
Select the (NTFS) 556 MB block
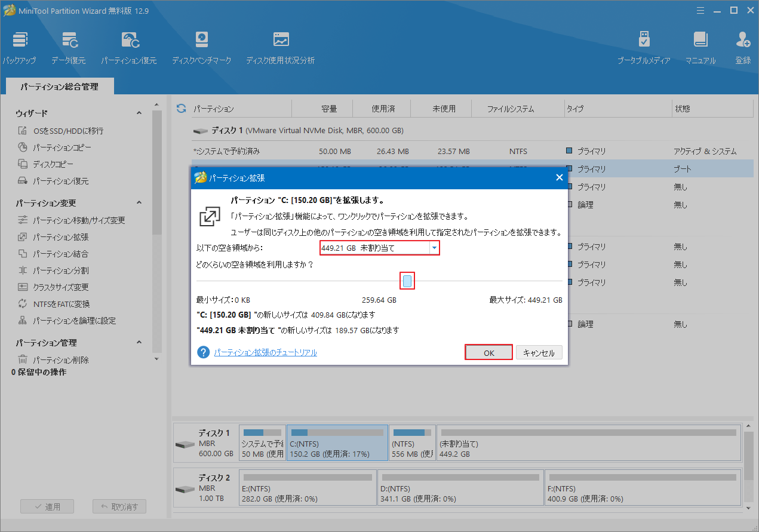(x=412, y=443)
